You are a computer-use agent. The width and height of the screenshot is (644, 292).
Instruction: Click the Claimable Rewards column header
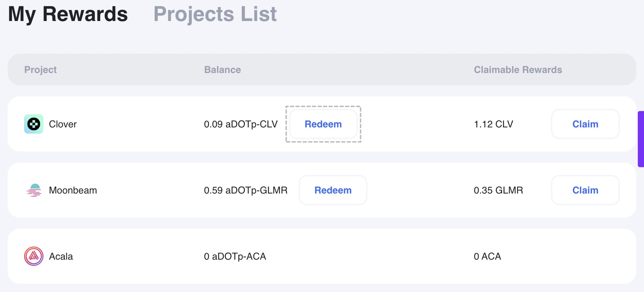pyautogui.click(x=518, y=70)
